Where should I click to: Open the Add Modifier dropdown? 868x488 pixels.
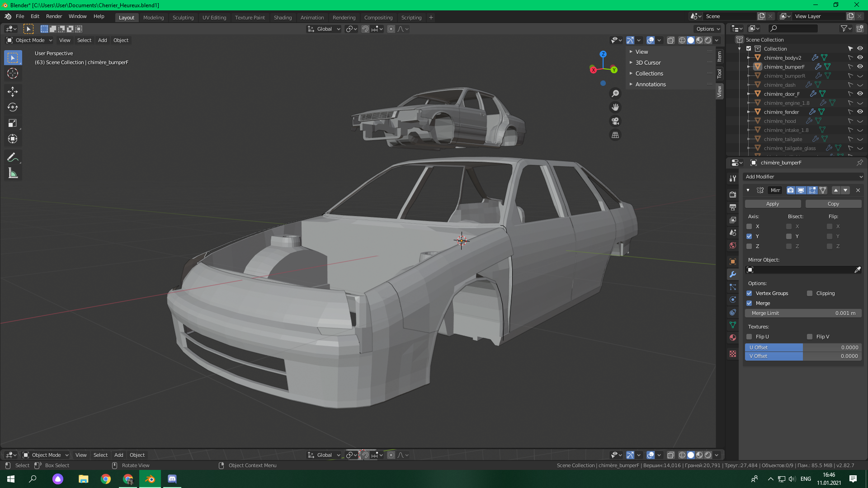coord(803,177)
